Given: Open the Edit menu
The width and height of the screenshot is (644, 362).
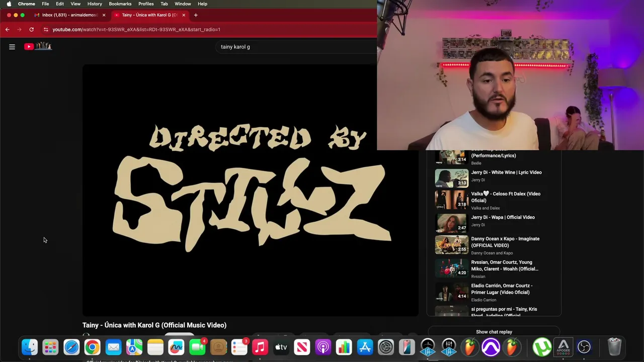Looking at the screenshot, I should 60,4.
